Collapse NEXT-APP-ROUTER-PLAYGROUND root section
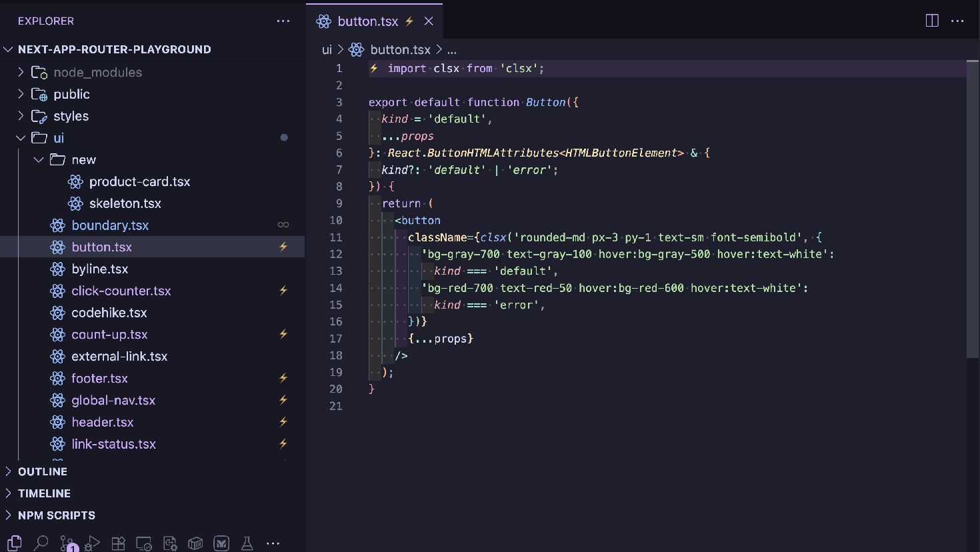This screenshot has height=552, width=980. 9,49
